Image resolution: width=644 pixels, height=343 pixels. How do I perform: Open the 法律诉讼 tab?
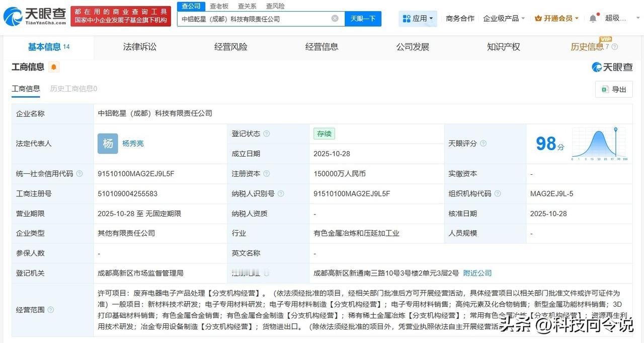140,47
